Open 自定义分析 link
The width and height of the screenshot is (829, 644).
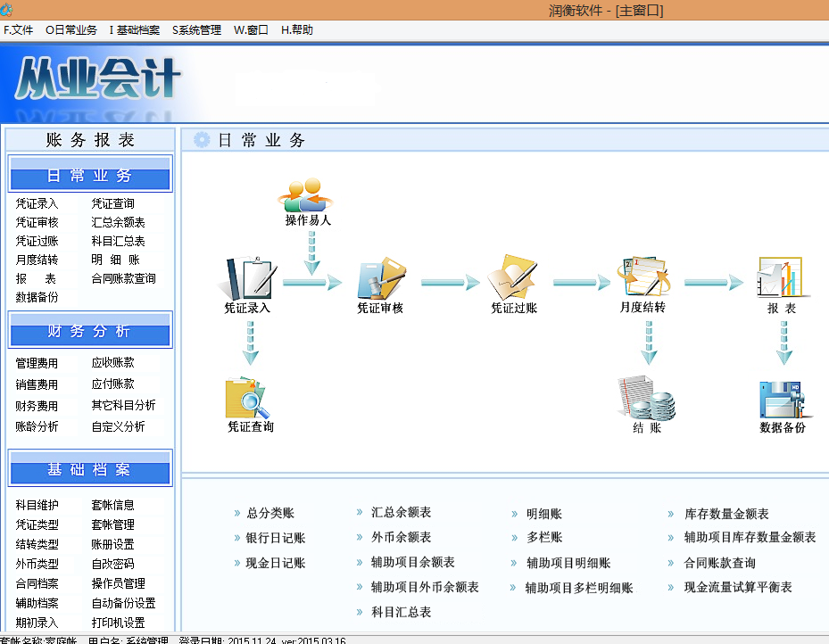tap(119, 427)
